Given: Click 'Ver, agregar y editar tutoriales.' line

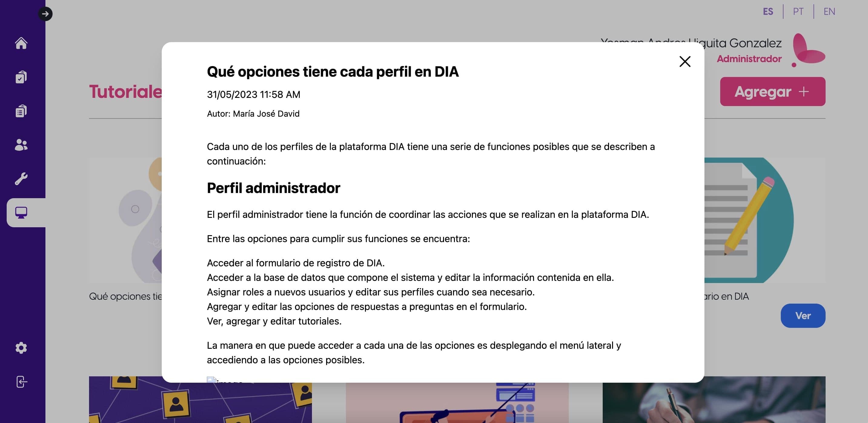Looking at the screenshot, I should (x=274, y=321).
